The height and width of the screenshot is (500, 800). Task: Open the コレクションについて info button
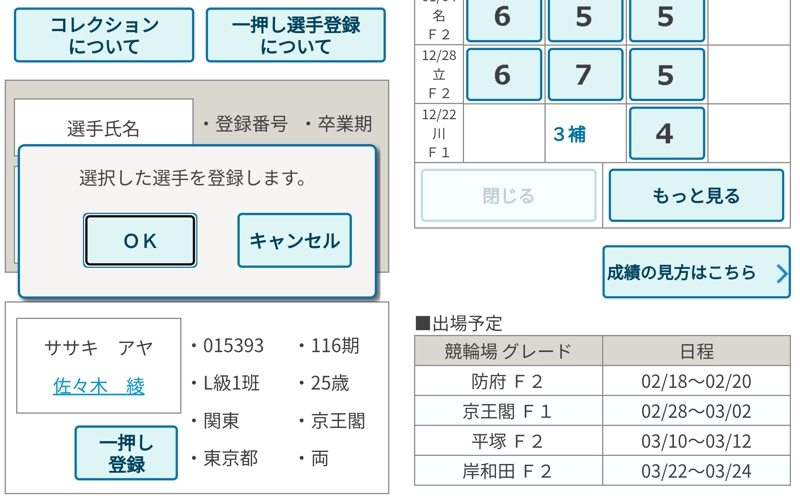(104, 35)
